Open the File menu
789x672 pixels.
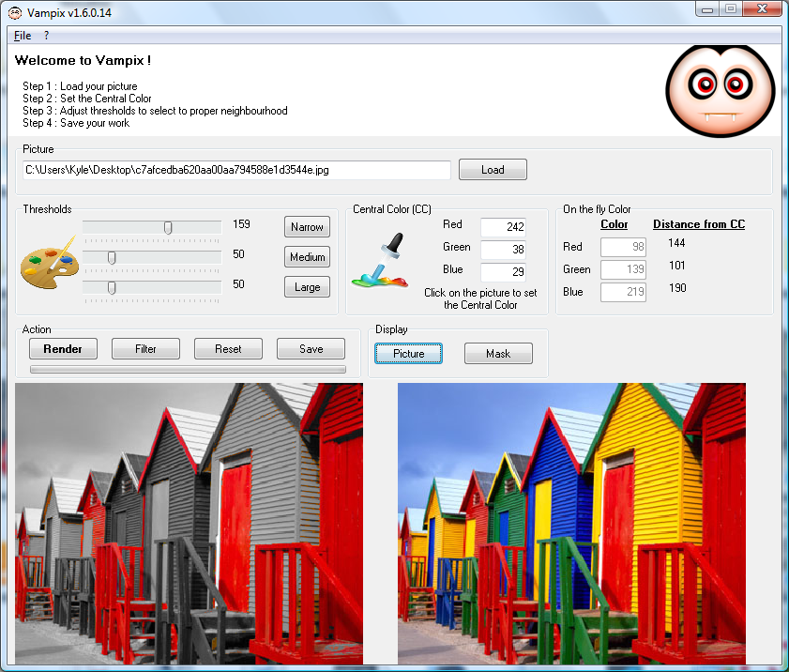[x=23, y=36]
